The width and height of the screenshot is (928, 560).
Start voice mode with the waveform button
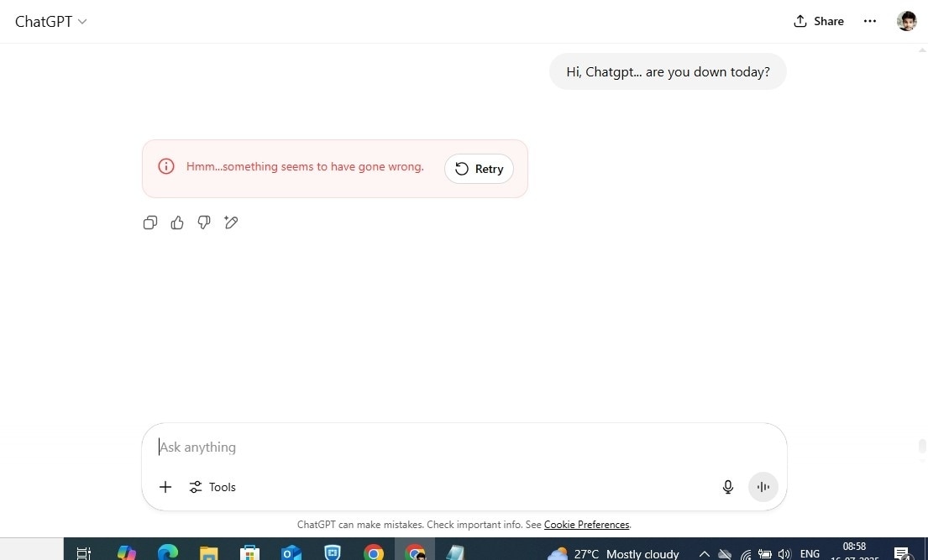763,487
